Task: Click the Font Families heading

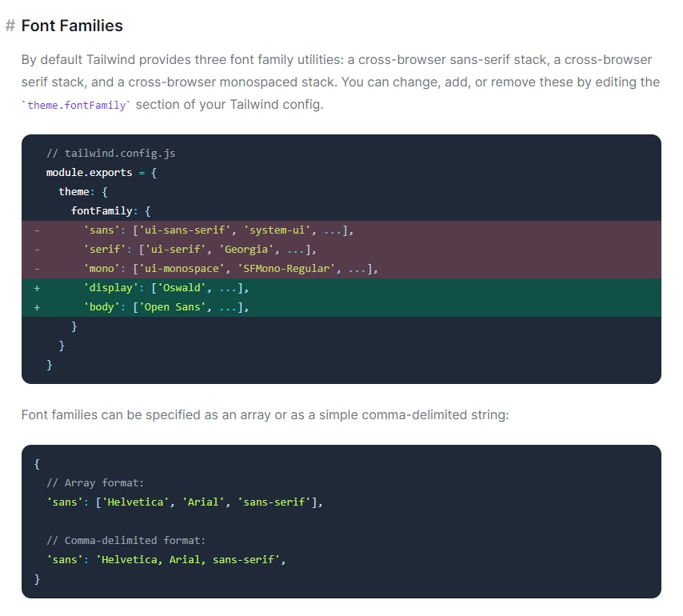Action: 72,26
